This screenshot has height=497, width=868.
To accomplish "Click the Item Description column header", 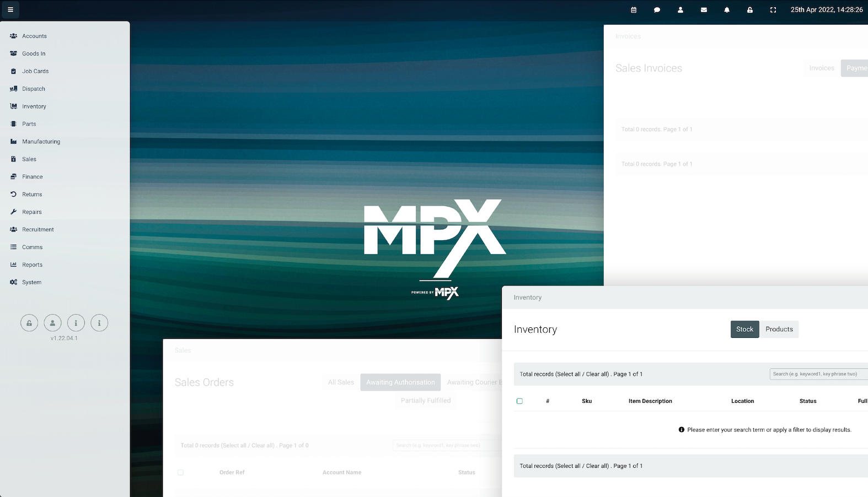I will coord(650,401).
